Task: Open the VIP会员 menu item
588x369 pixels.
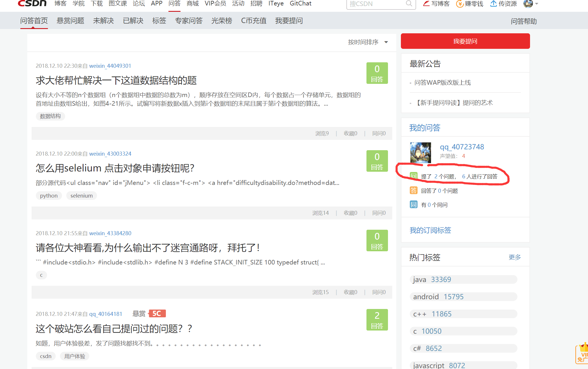Action: point(215,3)
